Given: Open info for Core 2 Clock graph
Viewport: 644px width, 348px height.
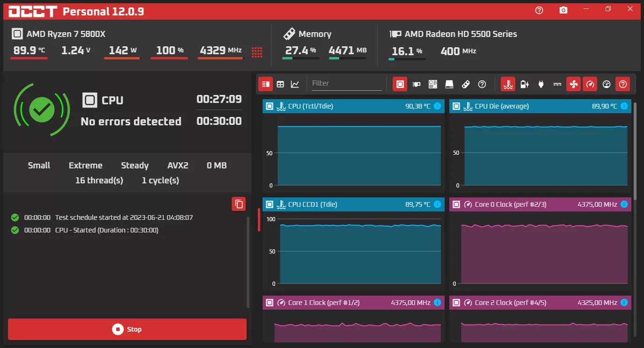Looking at the screenshot, I should (x=624, y=303).
